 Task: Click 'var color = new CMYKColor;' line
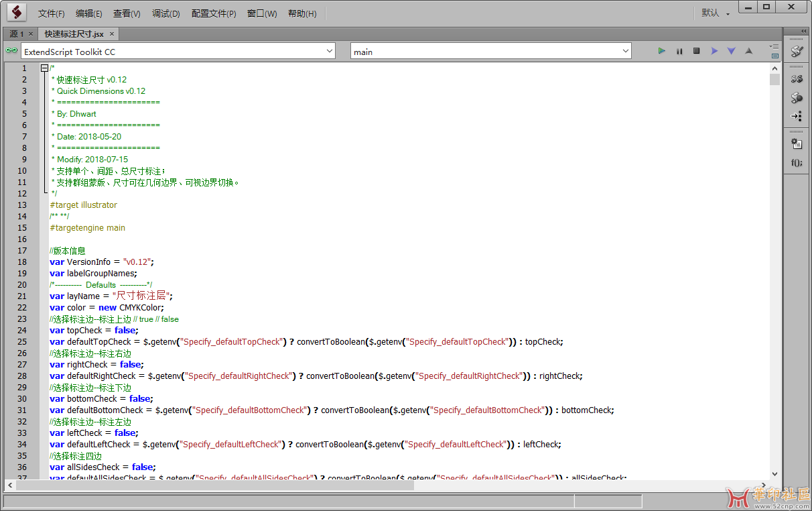tap(107, 308)
